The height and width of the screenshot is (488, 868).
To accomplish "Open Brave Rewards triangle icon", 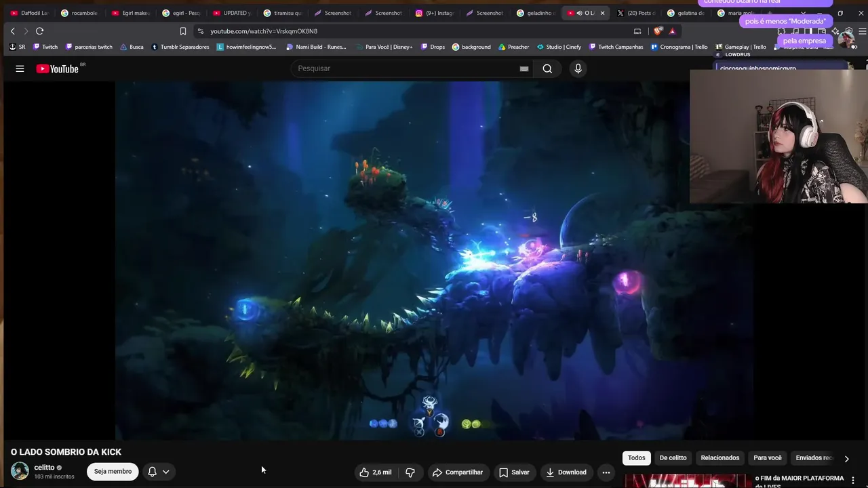I will click(x=672, y=31).
